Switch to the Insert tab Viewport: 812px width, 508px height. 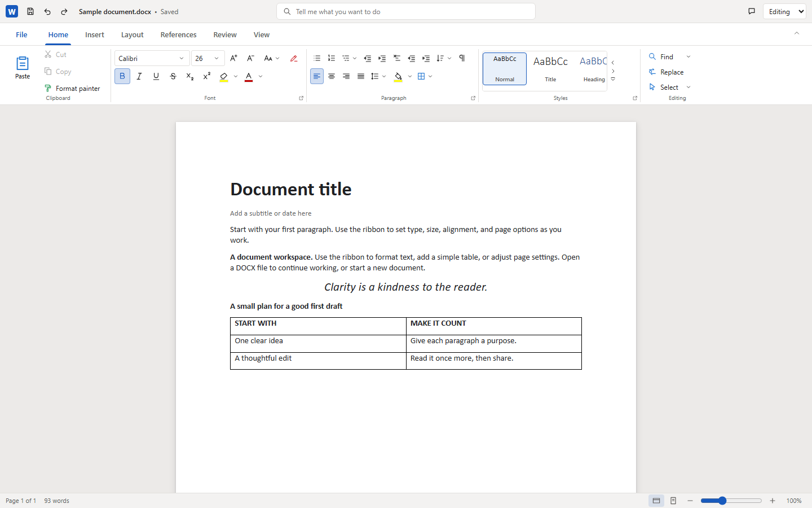pos(95,34)
